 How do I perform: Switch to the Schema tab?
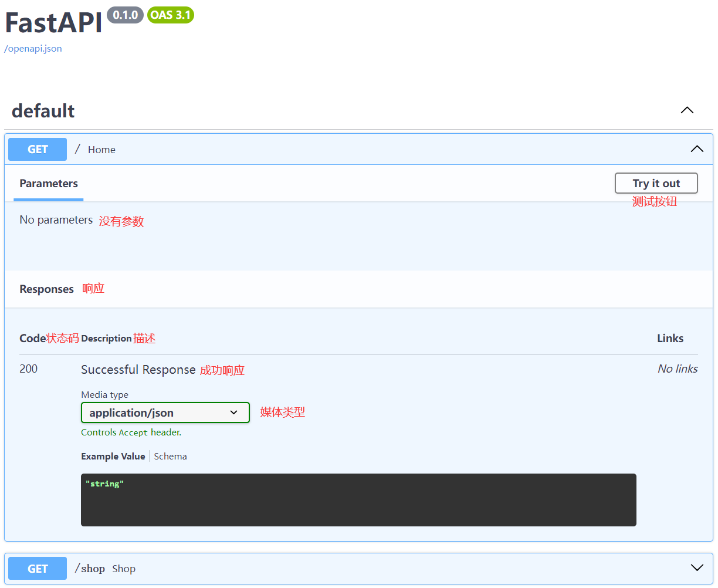pyautogui.click(x=170, y=457)
